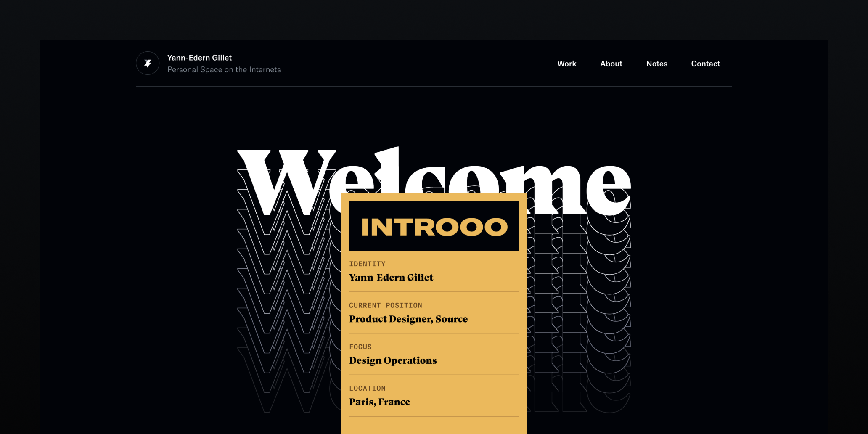
Task: Click the empty yellow area below Paris, France
Action: (x=434, y=425)
